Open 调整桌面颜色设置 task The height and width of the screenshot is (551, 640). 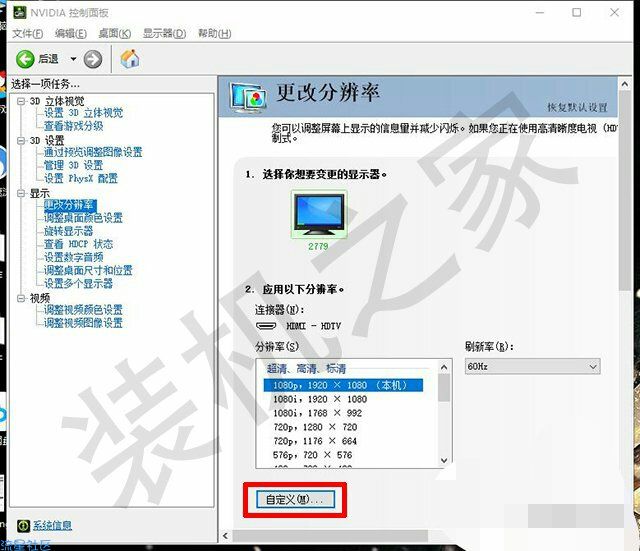83,218
